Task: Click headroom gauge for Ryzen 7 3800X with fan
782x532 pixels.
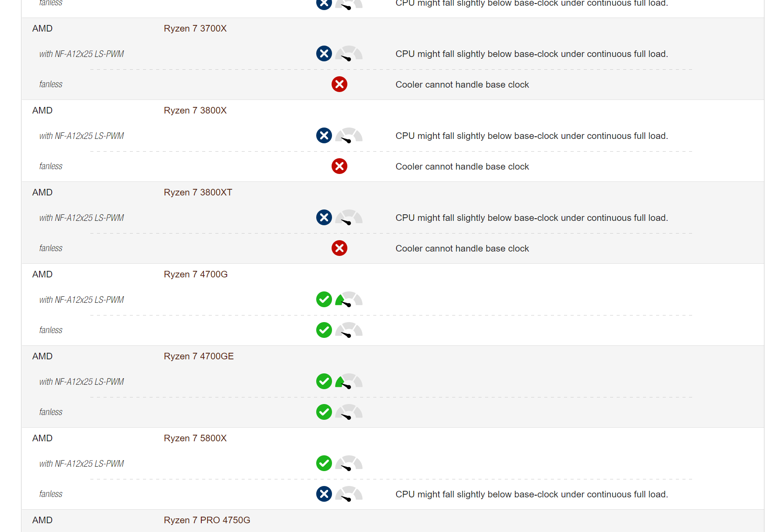Action: 349,135
